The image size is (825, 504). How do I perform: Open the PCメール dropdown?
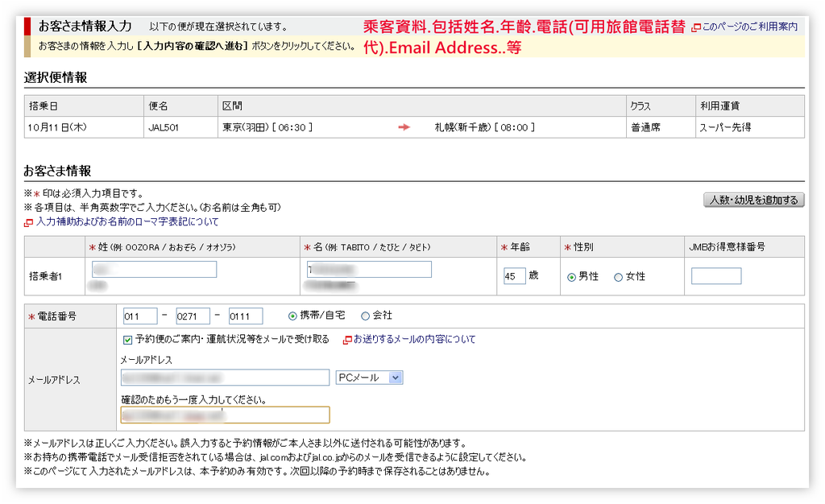(x=369, y=378)
